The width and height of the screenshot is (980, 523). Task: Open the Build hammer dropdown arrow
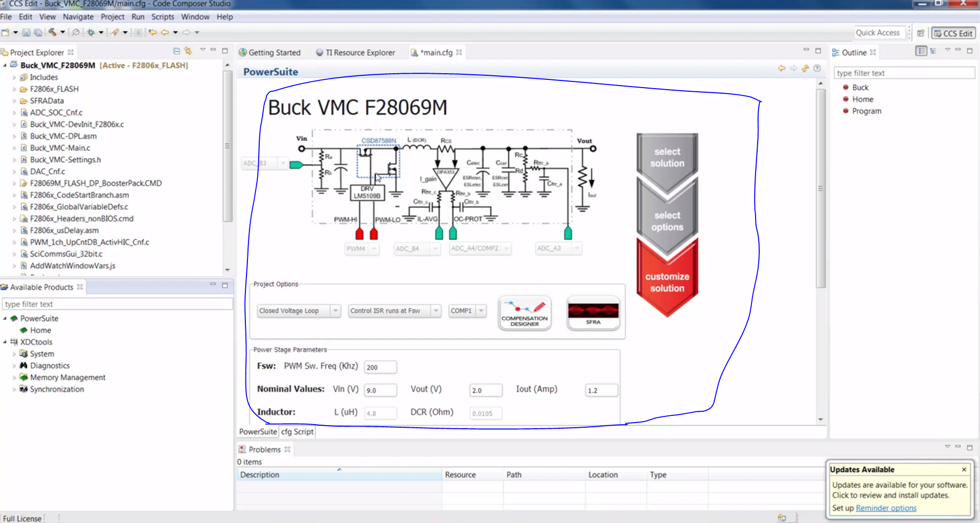click(62, 32)
